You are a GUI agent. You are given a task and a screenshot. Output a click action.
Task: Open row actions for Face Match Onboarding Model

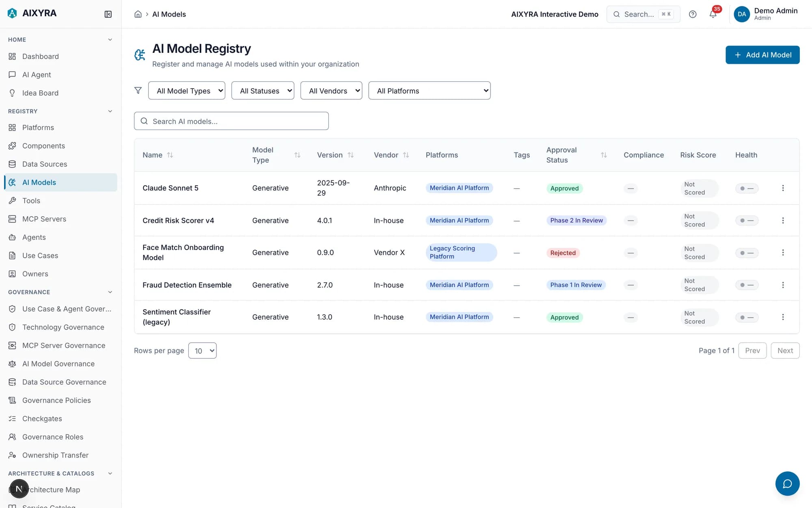click(783, 252)
